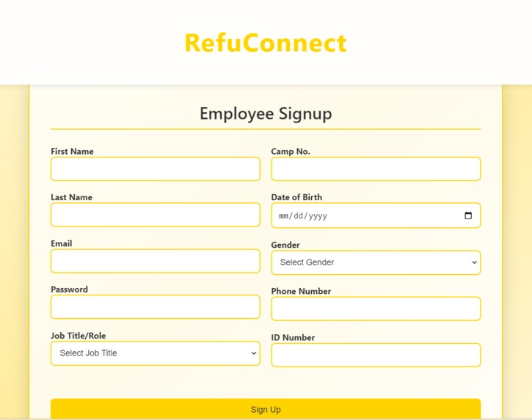The height and width of the screenshot is (420, 532).
Task: Select the ID Number text box
Action: click(x=376, y=355)
